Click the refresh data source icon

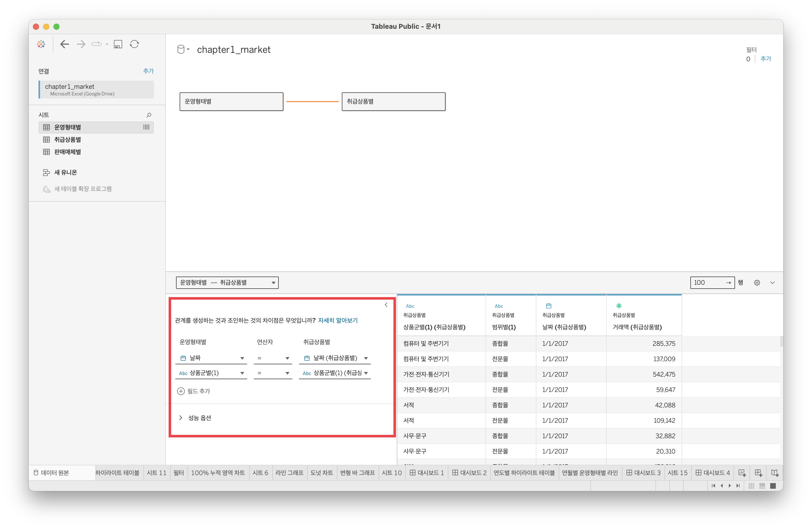click(134, 44)
